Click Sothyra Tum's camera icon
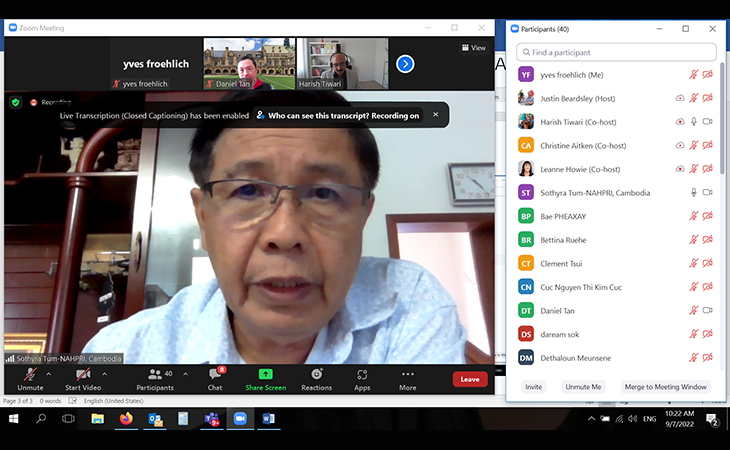730x450 pixels. tap(708, 192)
